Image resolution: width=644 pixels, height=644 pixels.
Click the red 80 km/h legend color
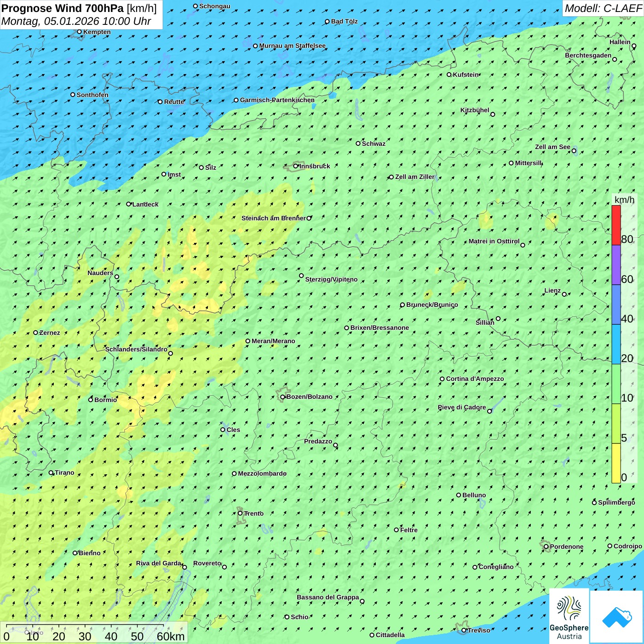tap(616, 225)
